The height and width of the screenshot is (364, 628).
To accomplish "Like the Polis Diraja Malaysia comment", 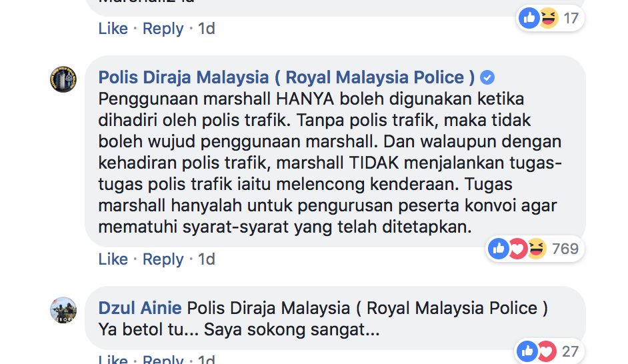I will [113, 259].
